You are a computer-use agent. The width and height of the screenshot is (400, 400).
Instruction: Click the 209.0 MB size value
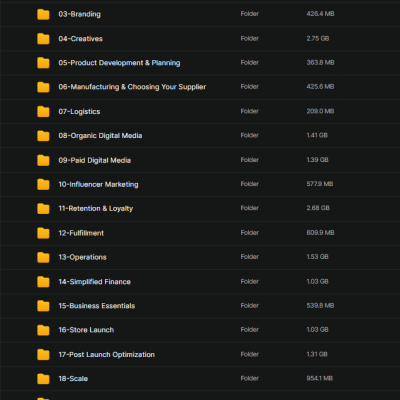[x=320, y=111]
